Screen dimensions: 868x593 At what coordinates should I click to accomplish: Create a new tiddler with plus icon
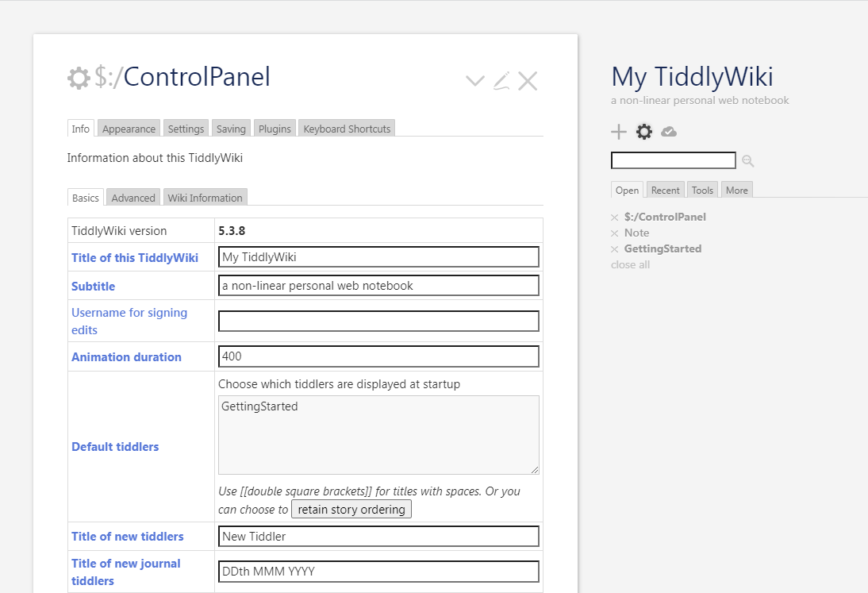619,132
